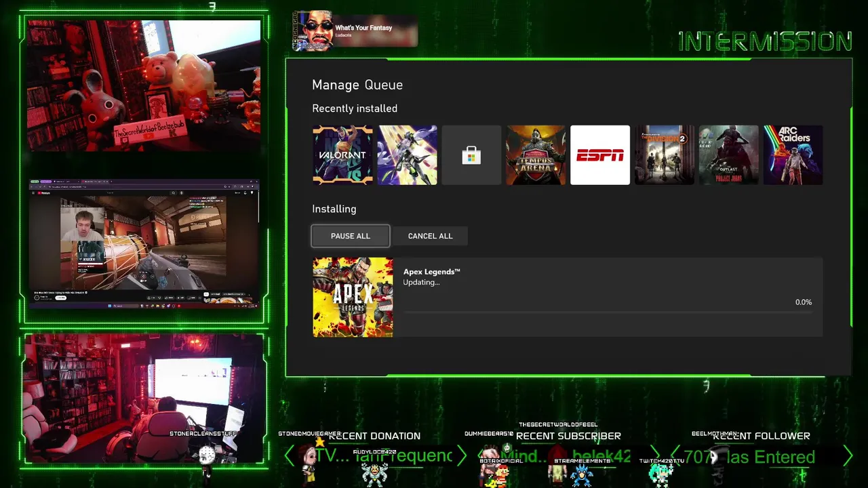Viewport: 868px width, 488px height.
Task: Select the Apex Legends cover art
Action: click(353, 297)
